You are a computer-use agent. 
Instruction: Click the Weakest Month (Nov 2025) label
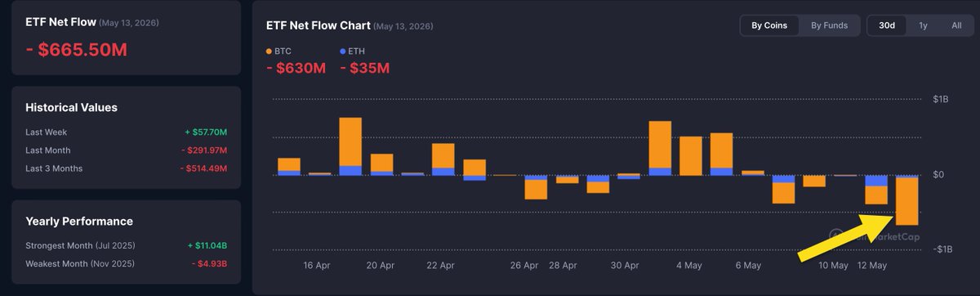[80, 263]
